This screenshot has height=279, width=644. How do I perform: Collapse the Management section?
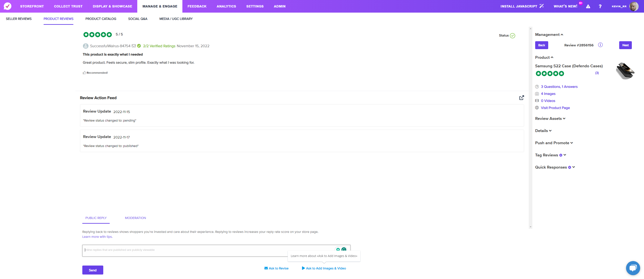pos(549,34)
